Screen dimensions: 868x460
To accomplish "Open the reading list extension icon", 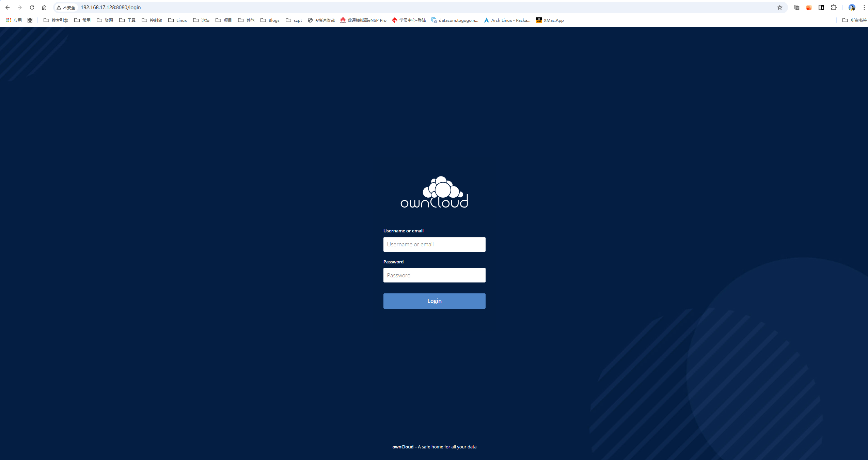I will click(x=797, y=7).
